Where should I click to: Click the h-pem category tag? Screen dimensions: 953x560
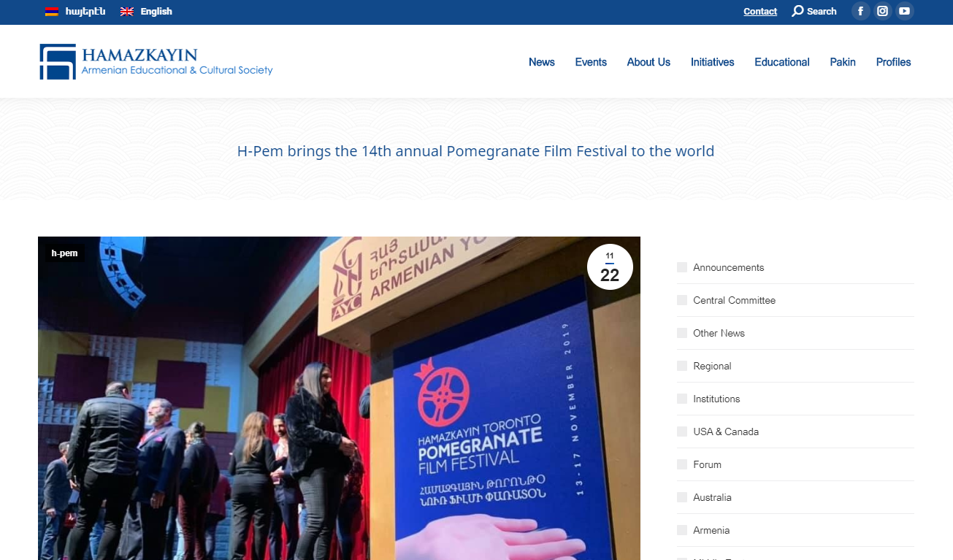pos(64,253)
